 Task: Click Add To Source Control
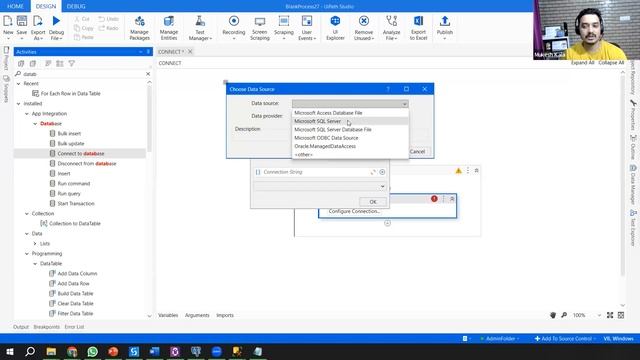point(565,339)
